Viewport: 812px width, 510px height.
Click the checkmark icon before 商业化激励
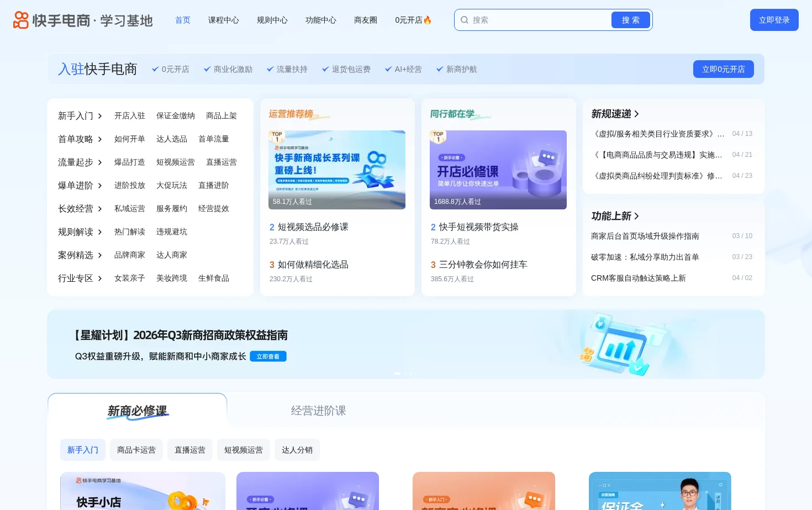(x=207, y=69)
